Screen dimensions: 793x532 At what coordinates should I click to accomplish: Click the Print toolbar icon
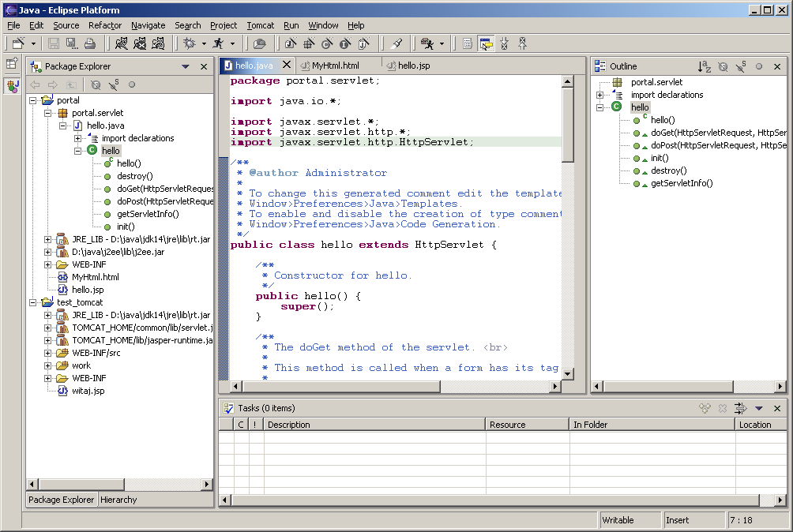[90, 43]
